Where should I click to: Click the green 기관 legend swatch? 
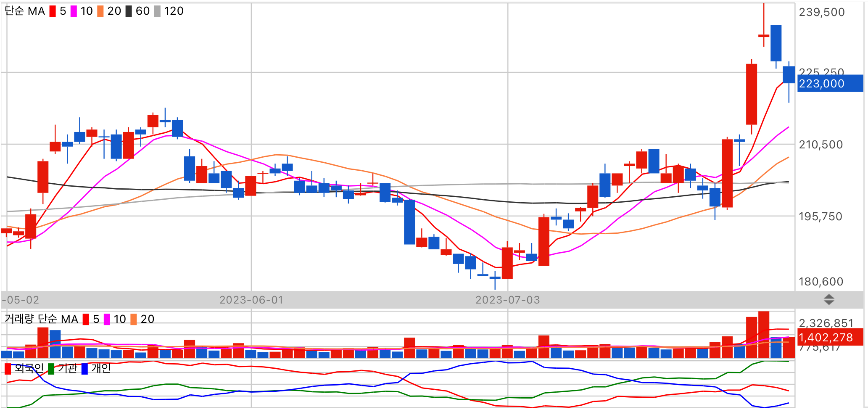click(51, 369)
